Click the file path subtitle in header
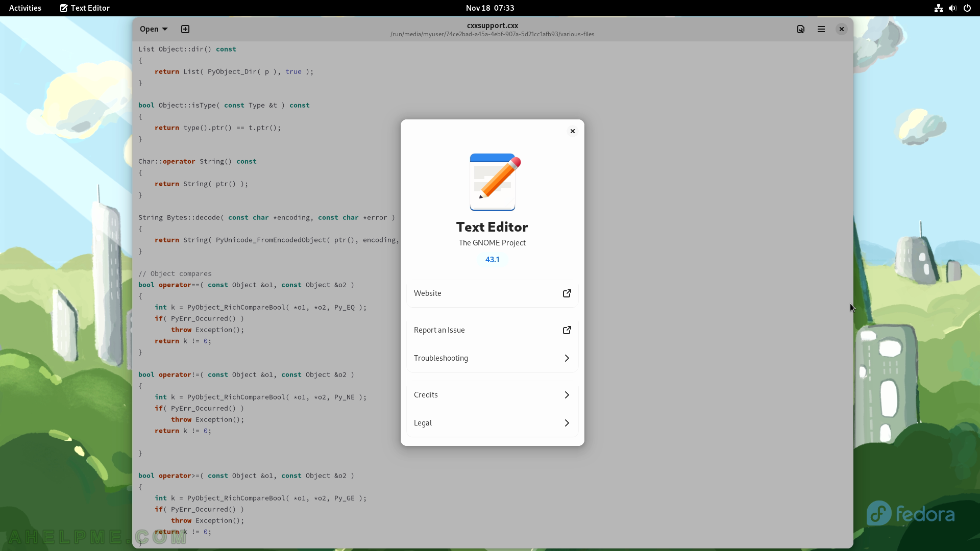Image resolution: width=980 pixels, height=551 pixels. pos(493,34)
